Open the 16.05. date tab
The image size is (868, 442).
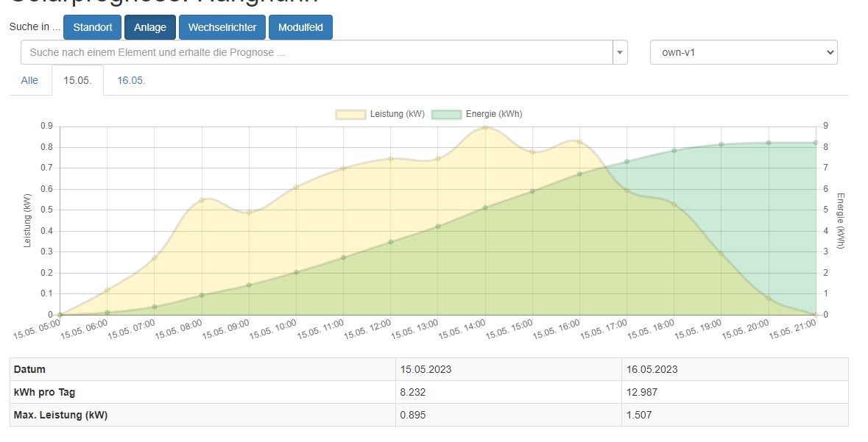tap(131, 80)
